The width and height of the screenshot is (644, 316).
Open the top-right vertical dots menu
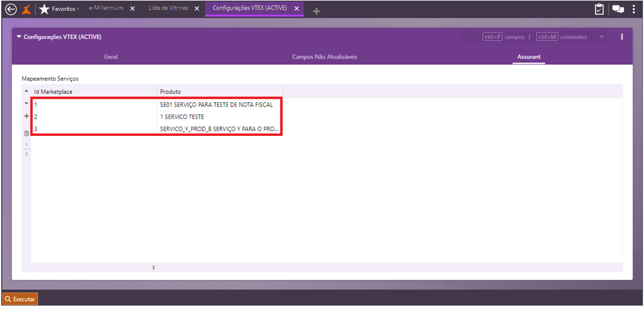point(634,9)
